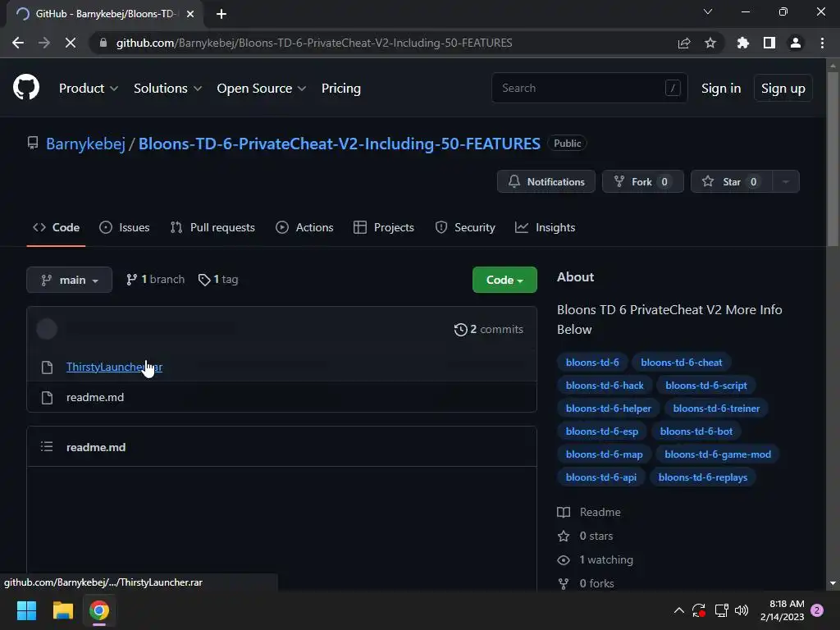Expand the Product menu
Screen dimensions: 840x630
pyautogui.click(x=89, y=89)
